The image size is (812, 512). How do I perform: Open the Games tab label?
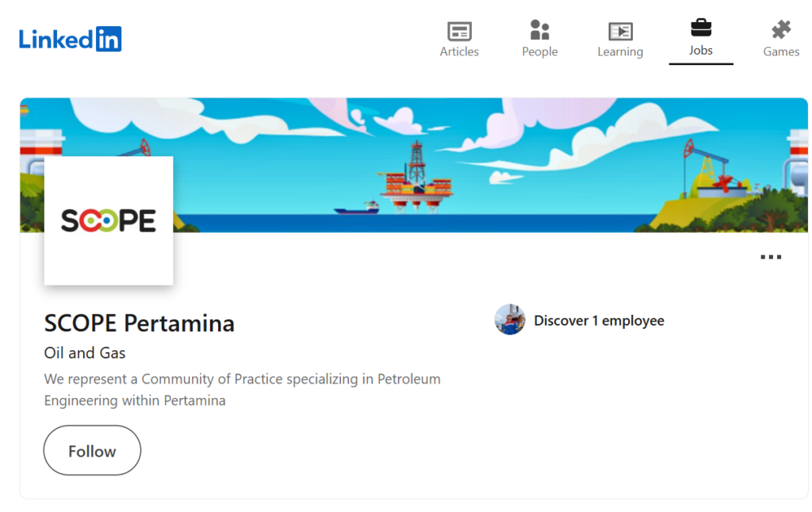[781, 52]
